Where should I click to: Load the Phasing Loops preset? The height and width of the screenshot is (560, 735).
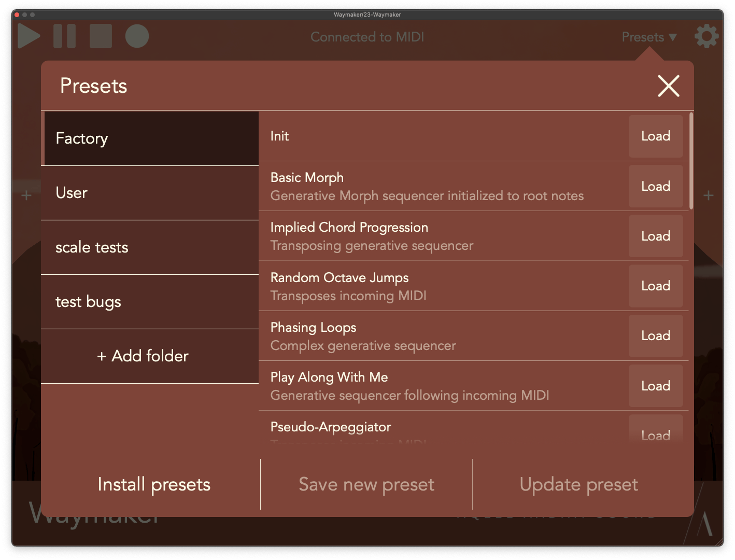click(x=656, y=335)
